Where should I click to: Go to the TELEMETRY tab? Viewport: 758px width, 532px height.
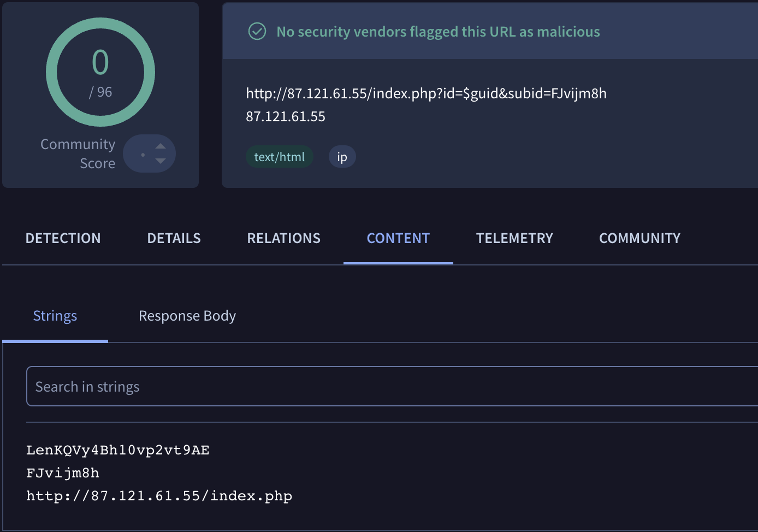pos(514,238)
